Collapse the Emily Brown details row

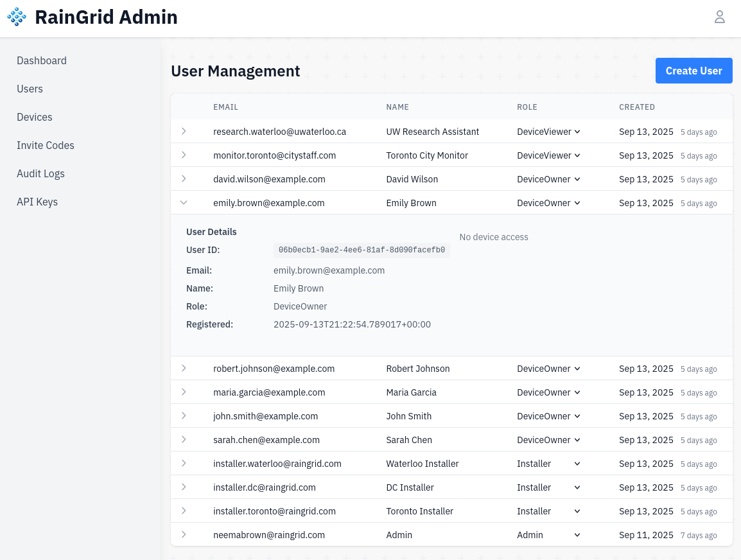pos(184,202)
